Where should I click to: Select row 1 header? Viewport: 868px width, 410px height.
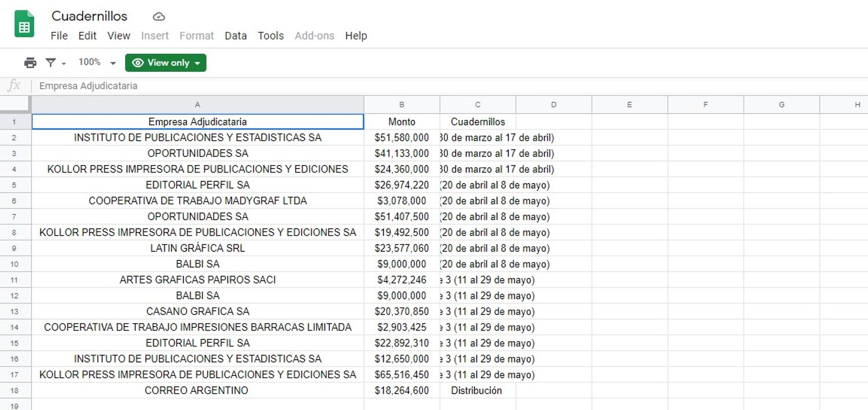point(16,122)
